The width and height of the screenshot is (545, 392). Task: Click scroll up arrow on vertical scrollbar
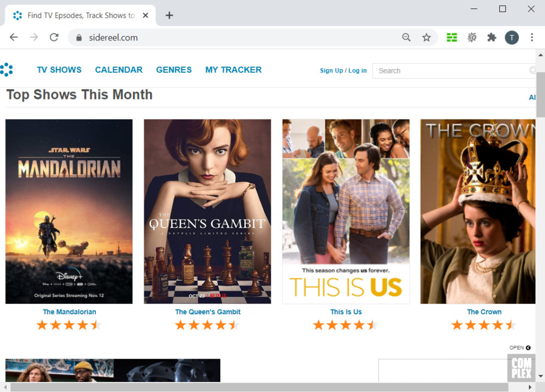point(541,55)
